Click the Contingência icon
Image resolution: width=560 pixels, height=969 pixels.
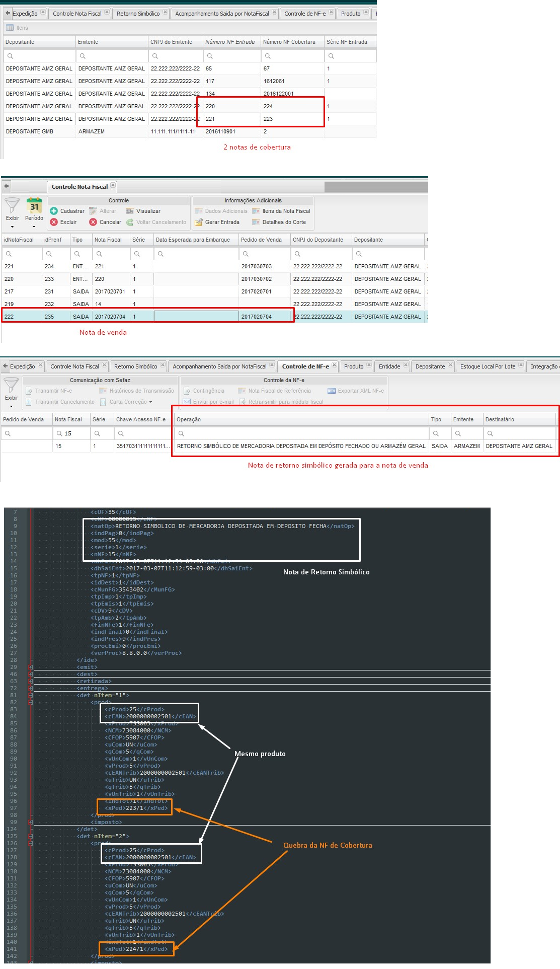[187, 391]
